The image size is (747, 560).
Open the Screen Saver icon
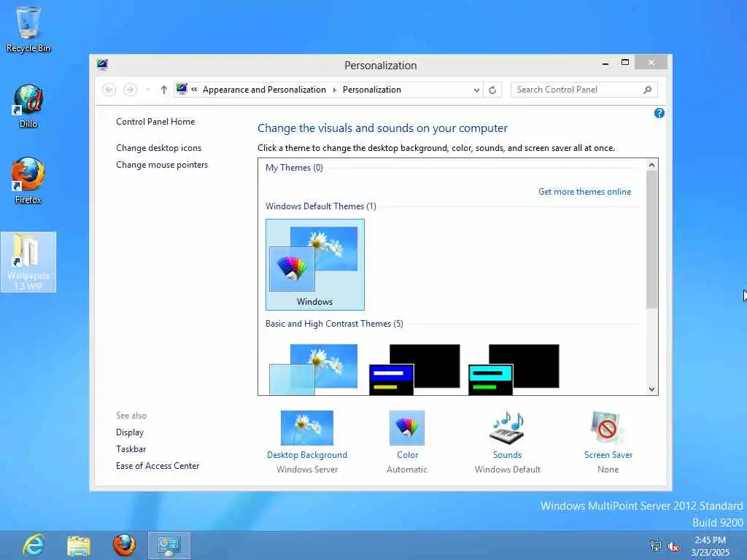click(608, 427)
